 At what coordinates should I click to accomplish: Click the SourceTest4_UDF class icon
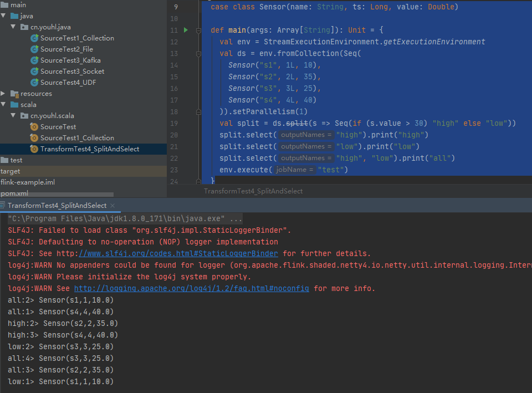(x=34, y=83)
